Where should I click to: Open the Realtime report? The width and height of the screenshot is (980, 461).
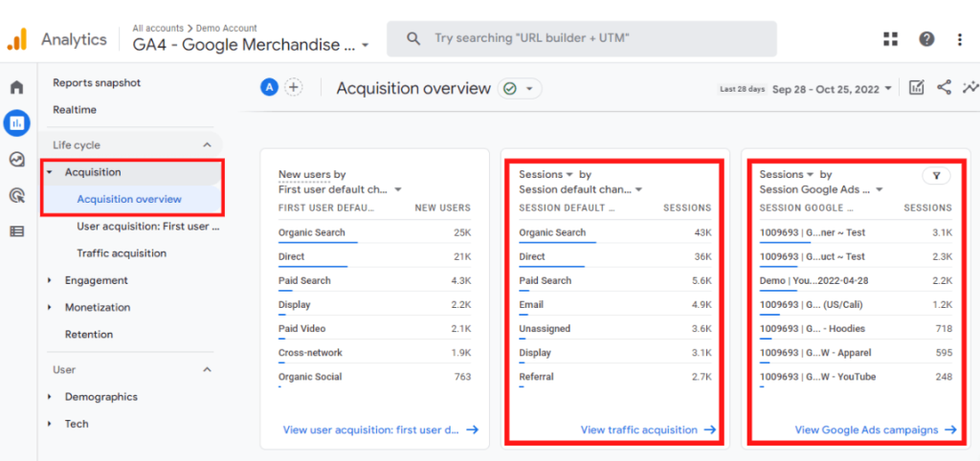tap(75, 110)
